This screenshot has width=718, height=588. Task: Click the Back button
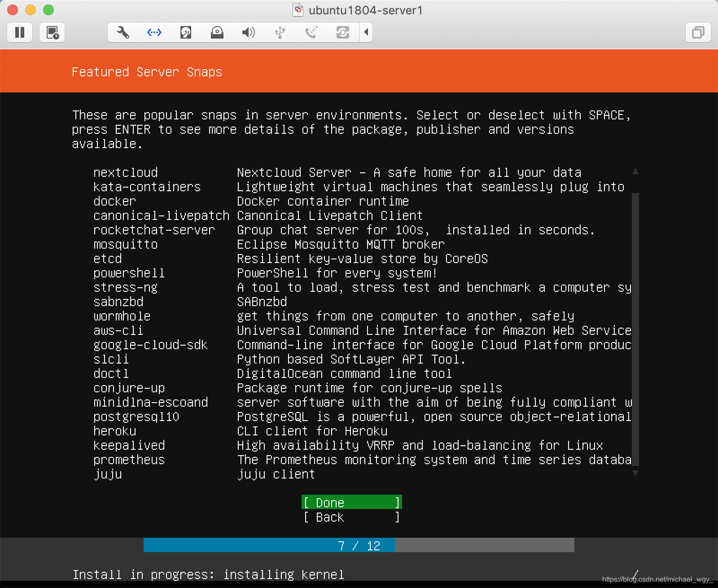tap(352, 517)
